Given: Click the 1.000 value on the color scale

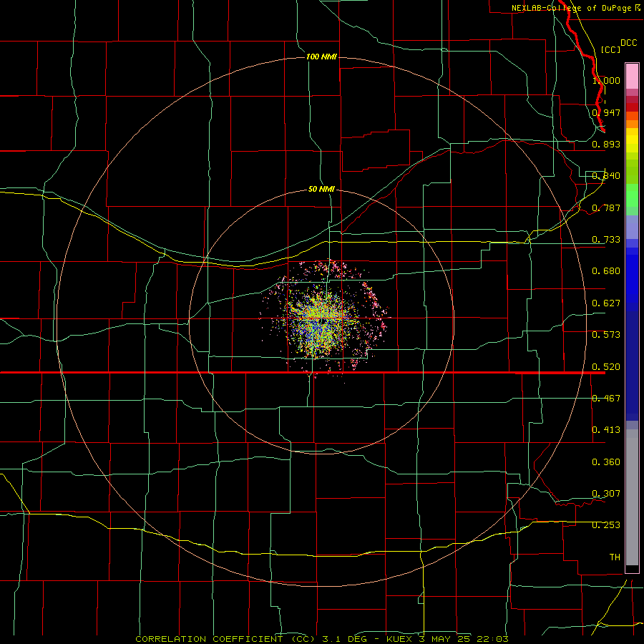Looking at the screenshot, I should (x=606, y=80).
